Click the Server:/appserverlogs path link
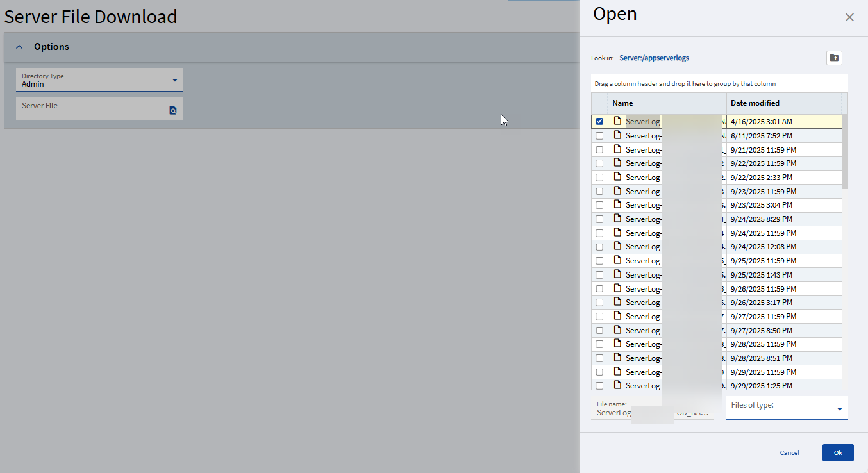Viewport: 868px width, 473px height. coord(654,58)
